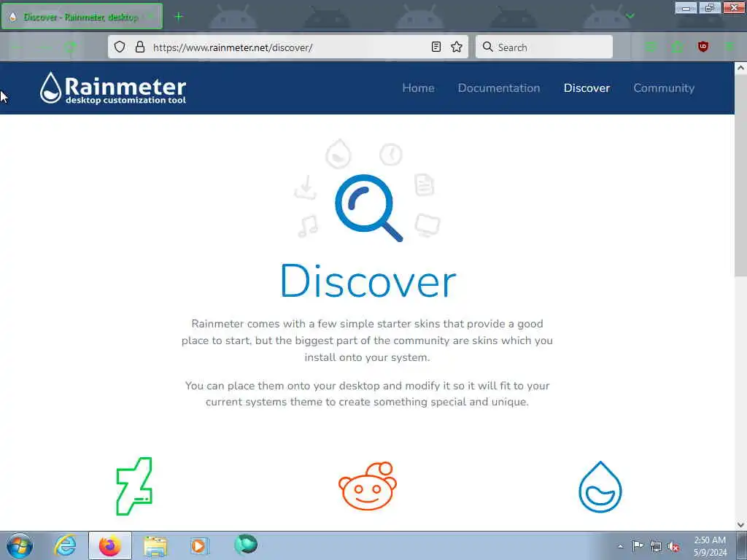
Task: Close the Discover - Rainmeter tab
Action: pos(150,17)
